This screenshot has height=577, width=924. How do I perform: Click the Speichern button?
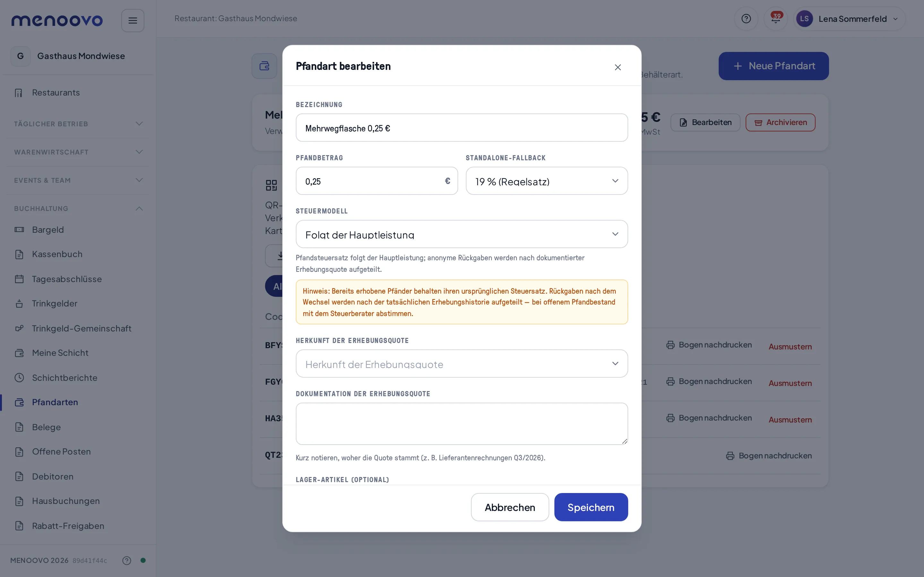pyautogui.click(x=591, y=507)
